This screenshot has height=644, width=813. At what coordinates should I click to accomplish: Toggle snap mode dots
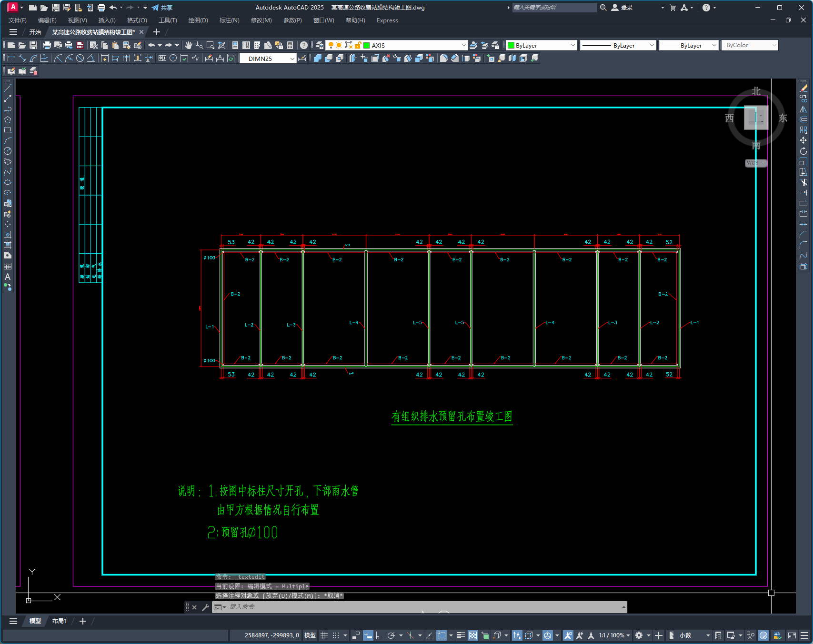click(336, 635)
